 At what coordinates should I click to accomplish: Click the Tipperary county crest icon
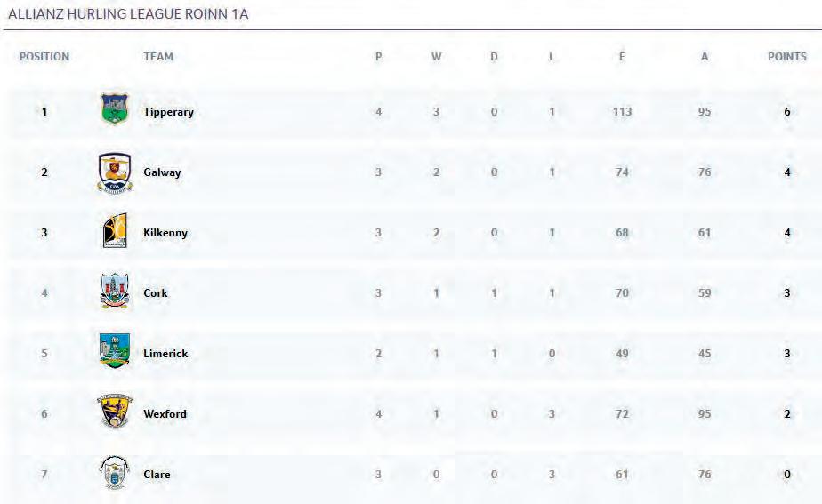114,109
